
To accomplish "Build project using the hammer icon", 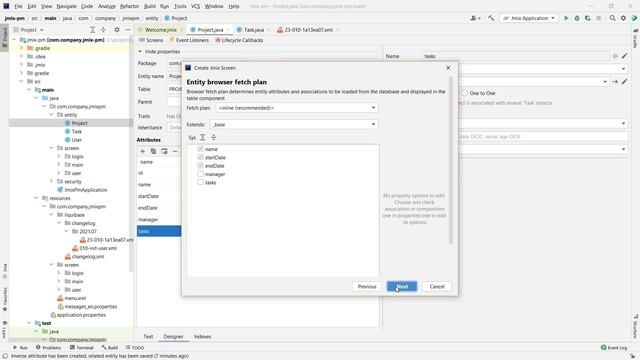I will click(491, 18).
